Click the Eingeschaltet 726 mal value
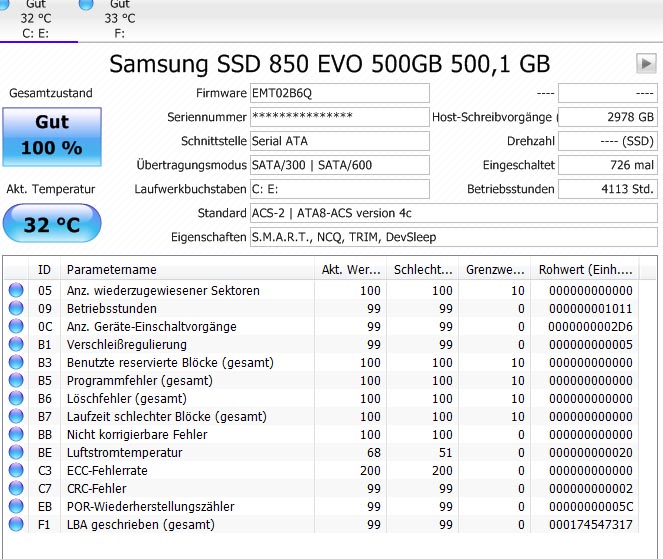The image size is (663, 559). [x=608, y=165]
